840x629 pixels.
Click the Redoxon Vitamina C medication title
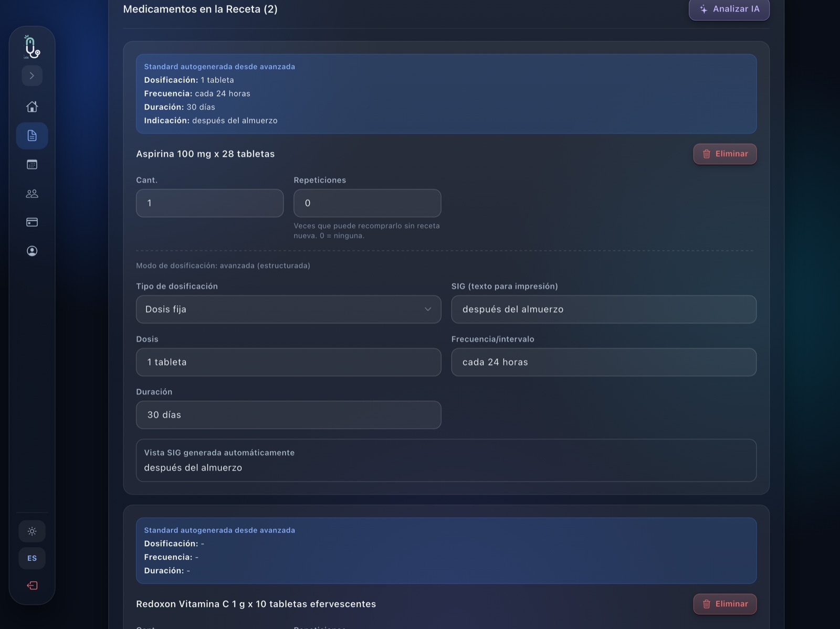[x=256, y=604]
